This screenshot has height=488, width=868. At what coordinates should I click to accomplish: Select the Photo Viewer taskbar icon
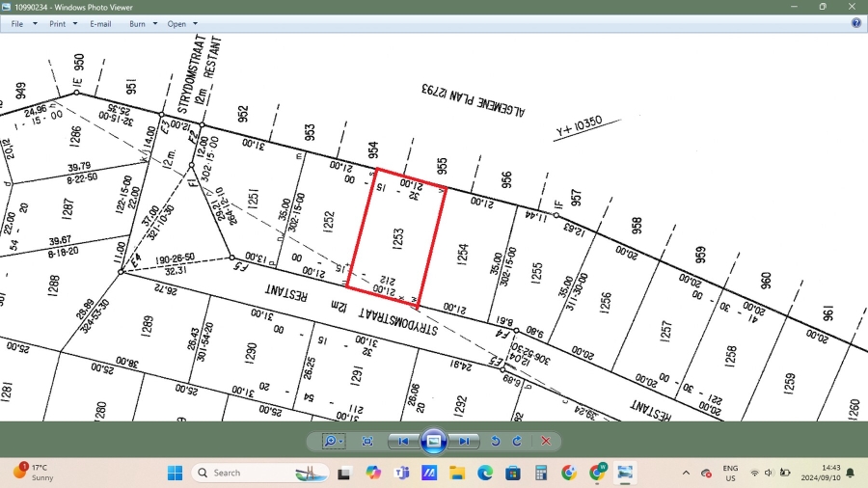(625, 473)
